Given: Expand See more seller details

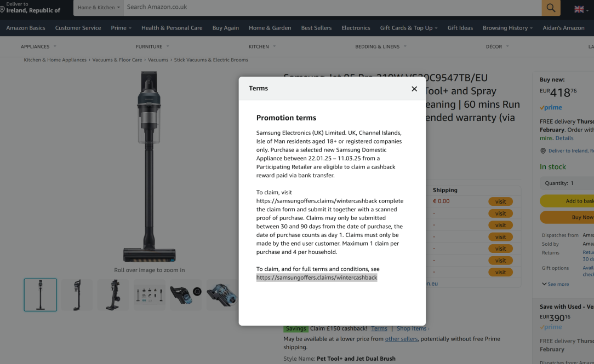Looking at the screenshot, I should coord(555,284).
